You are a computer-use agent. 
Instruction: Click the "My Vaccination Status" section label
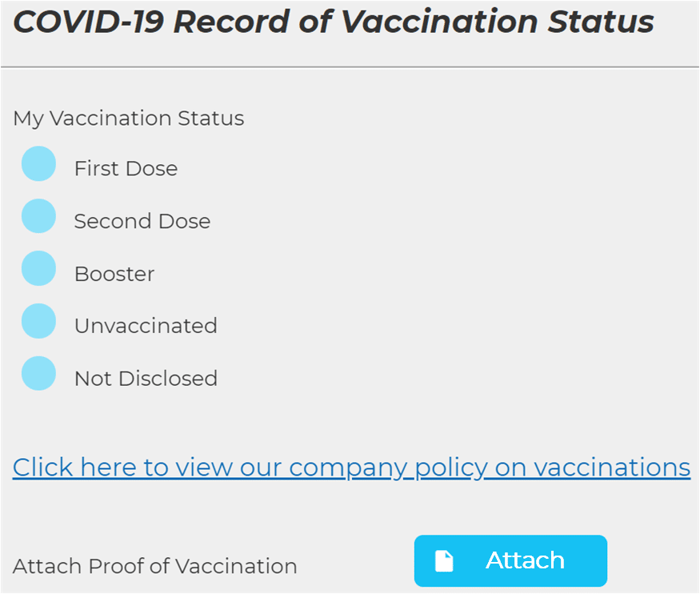[x=128, y=118]
